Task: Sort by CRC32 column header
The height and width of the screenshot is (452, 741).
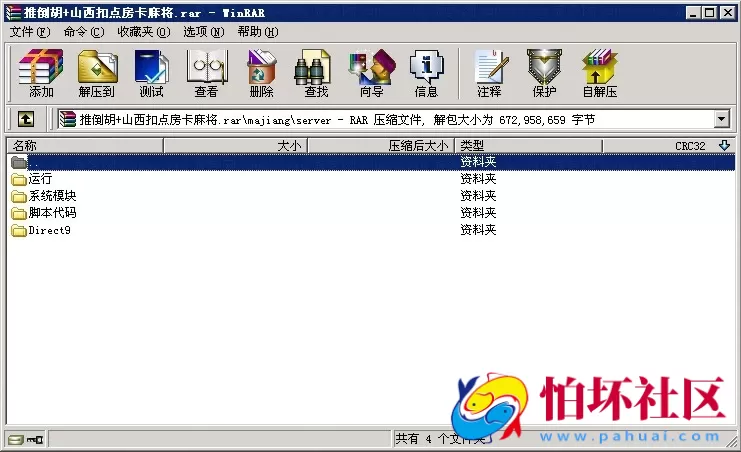Action: point(669,146)
